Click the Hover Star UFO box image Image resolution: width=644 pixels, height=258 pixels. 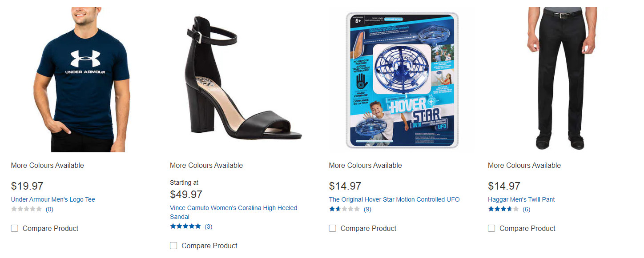coord(402,80)
